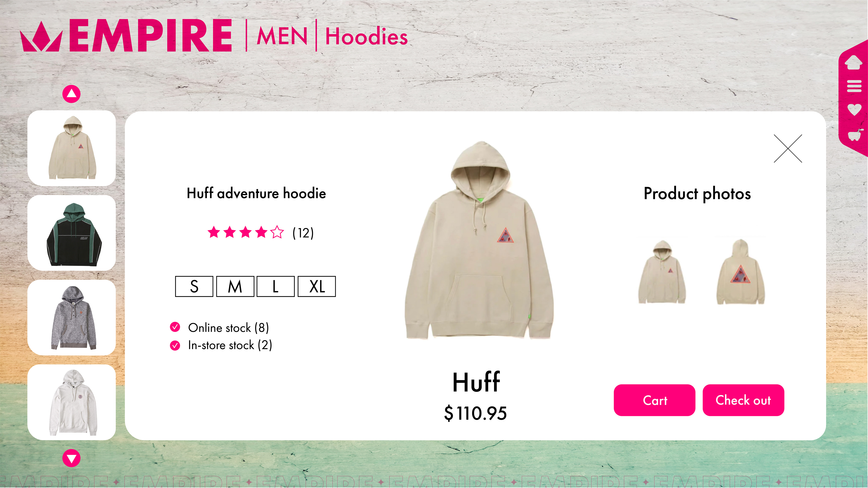The width and height of the screenshot is (868, 488).
Task: Rate with the fifth empty star
Action: point(277,232)
